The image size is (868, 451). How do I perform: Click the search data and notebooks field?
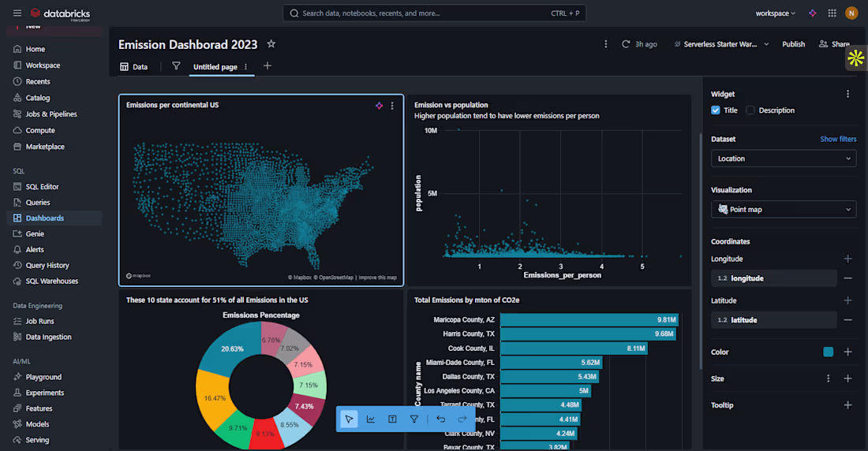point(434,13)
